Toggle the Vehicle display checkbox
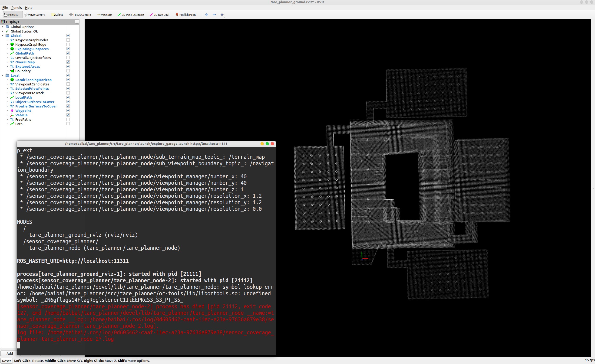 pos(68,115)
